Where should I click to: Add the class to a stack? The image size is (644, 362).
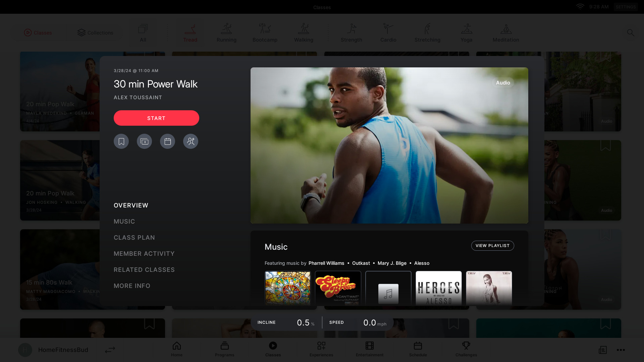coord(144,141)
